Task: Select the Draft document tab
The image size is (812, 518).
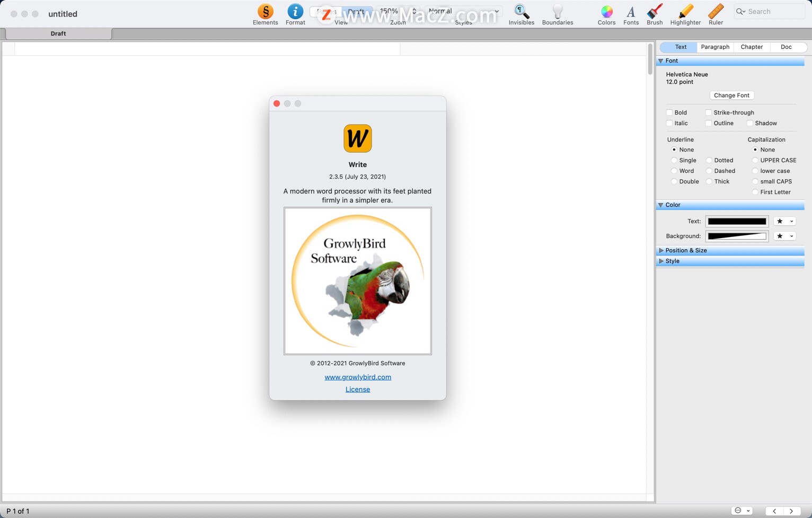Action: (58, 33)
